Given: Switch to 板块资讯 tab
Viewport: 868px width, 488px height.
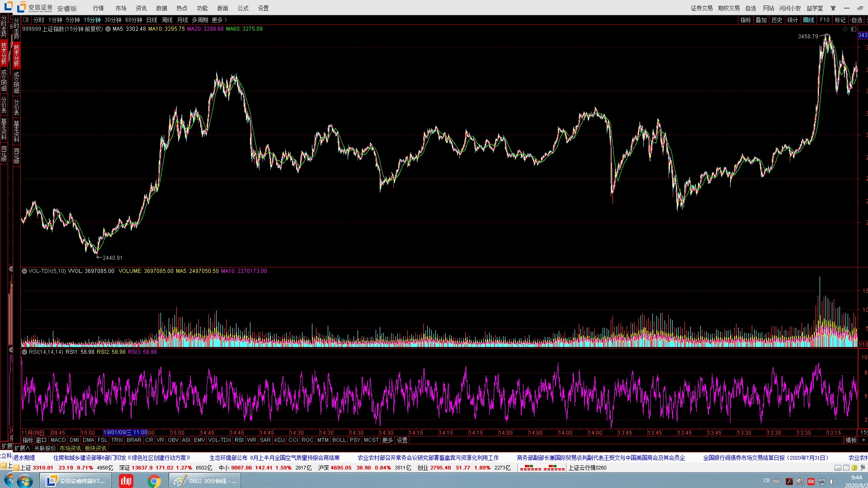Looking at the screenshot, I should point(95,448).
